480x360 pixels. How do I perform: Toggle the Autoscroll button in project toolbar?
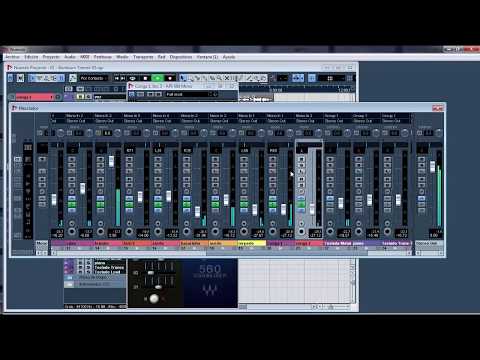click(x=298, y=78)
